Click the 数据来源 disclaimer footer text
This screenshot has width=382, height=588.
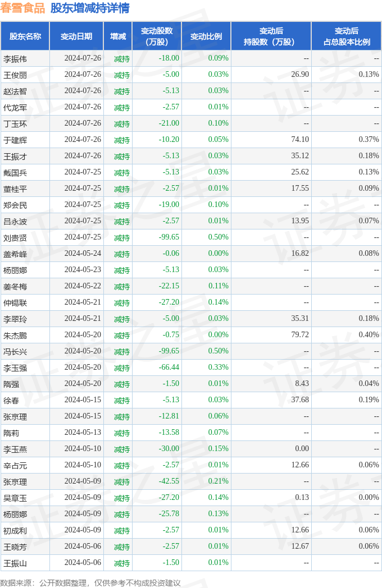tap(90, 583)
